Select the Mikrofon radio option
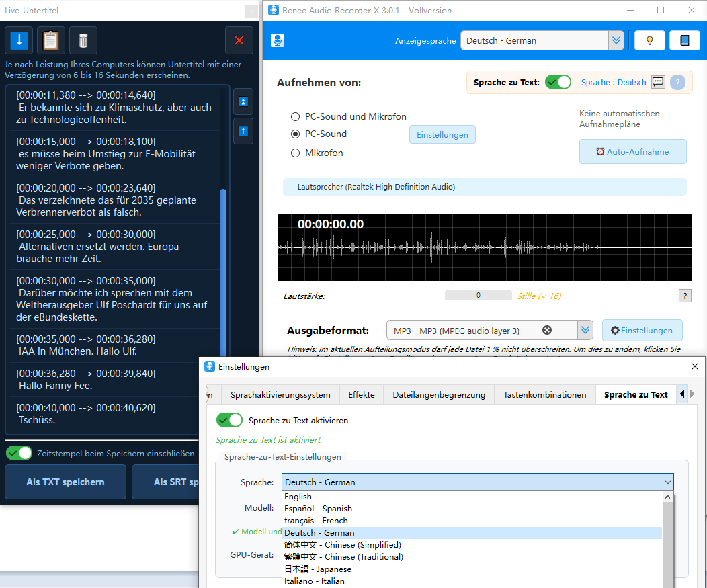 pyautogui.click(x=317, y=153)
